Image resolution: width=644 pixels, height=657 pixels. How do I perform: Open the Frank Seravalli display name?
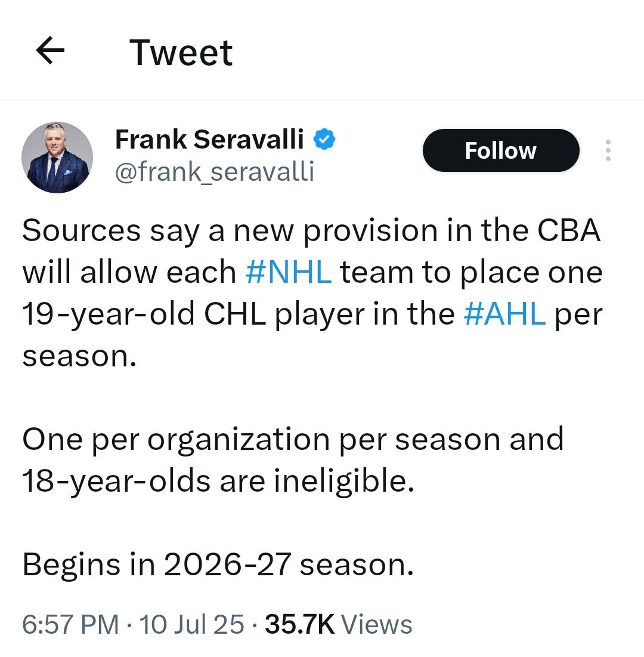pyautogui.click(x=209, y=140)
